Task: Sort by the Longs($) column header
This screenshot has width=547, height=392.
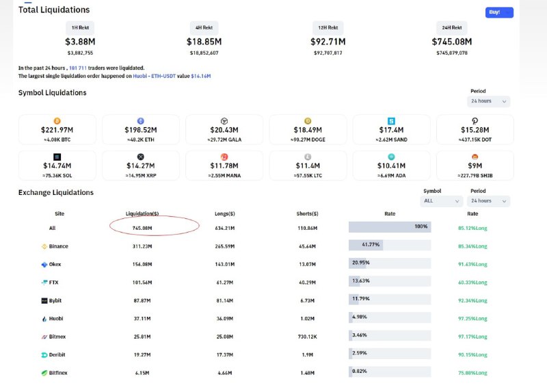Action: 225,213
